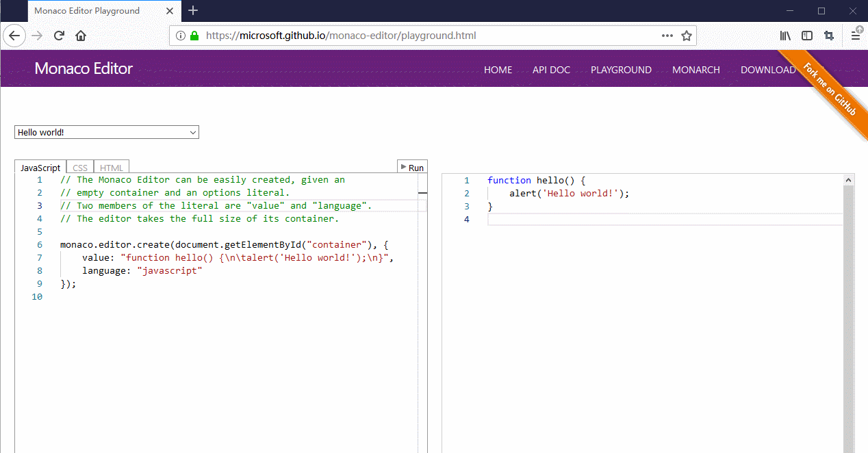Reload the playground page
The height and width of the screenshot is (453, 868).
click(60, 36)
